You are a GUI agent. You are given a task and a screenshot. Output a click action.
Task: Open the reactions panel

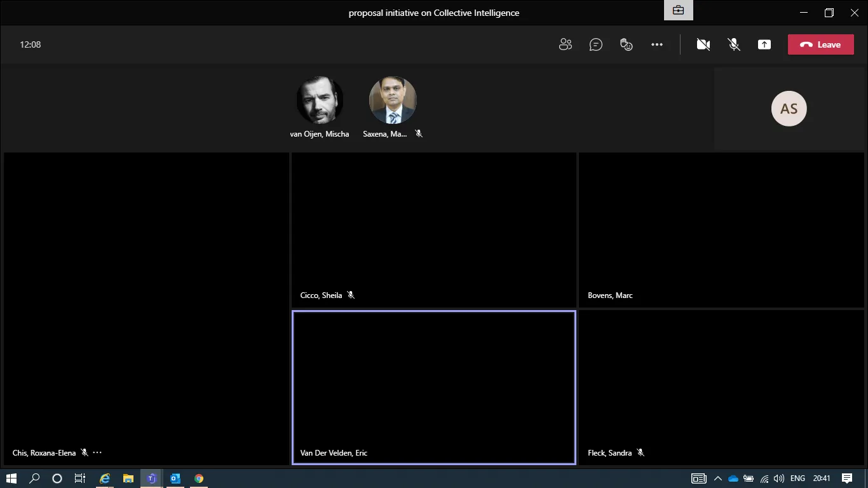(x=626, y=44)
